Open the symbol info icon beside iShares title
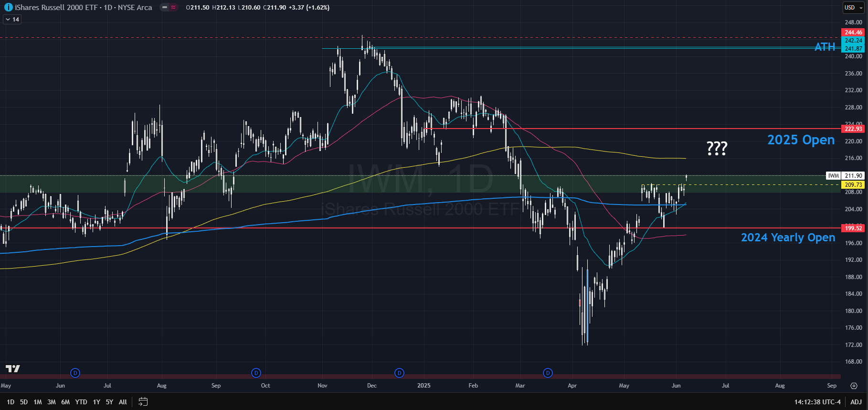This screenshot has width=868, height=410. tap(9, 7)
